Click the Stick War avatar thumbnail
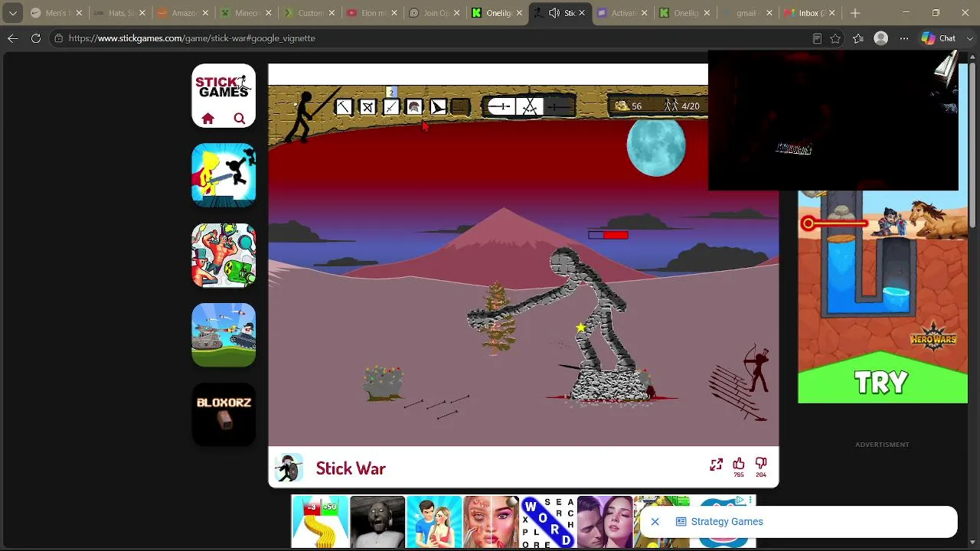Screen dimensions: 980x551 pyautogui.click(x=289, y=468)
